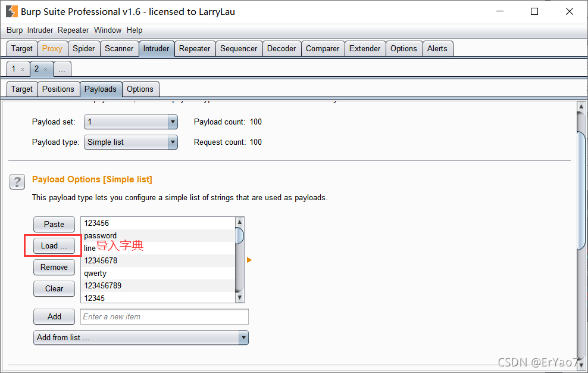Image resolution: width=588 pixels, height=373 pixels.
Task: Select Intruder attack tab 1
Action: (x=14, y=69)
